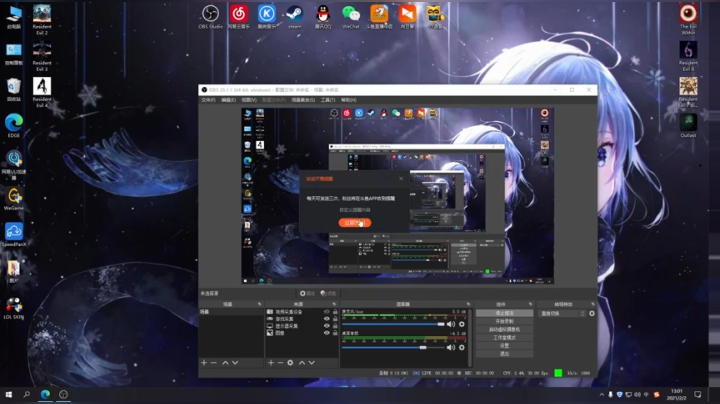This screenshot has width=720, height=404.
Task: Open the Help (帮助) menu in OBS
Action: pyautogui.click(x=349, y=100)
